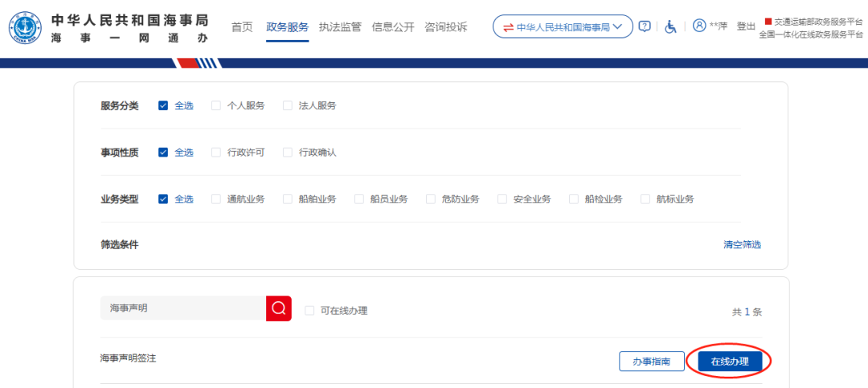Enable the 可在线办理 filter checkbox
Viewport: 868px width, 388px height.
(x=309, y=311)
